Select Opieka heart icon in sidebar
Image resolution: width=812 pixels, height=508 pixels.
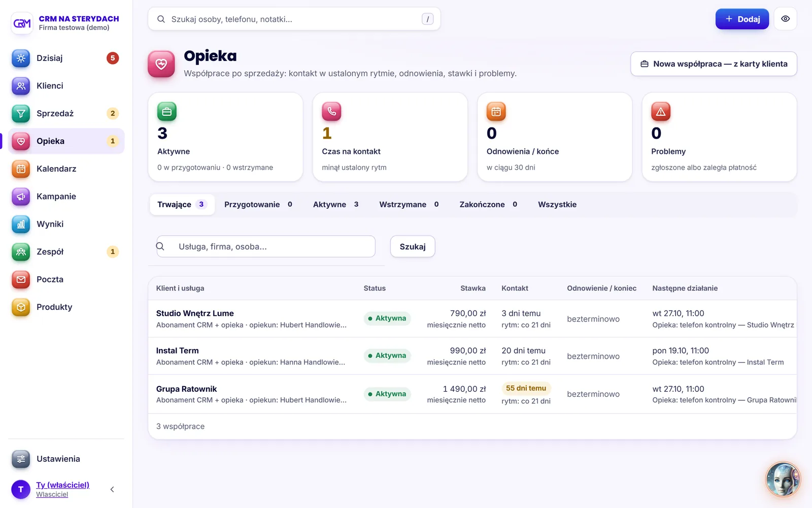[x=21, y=141]
